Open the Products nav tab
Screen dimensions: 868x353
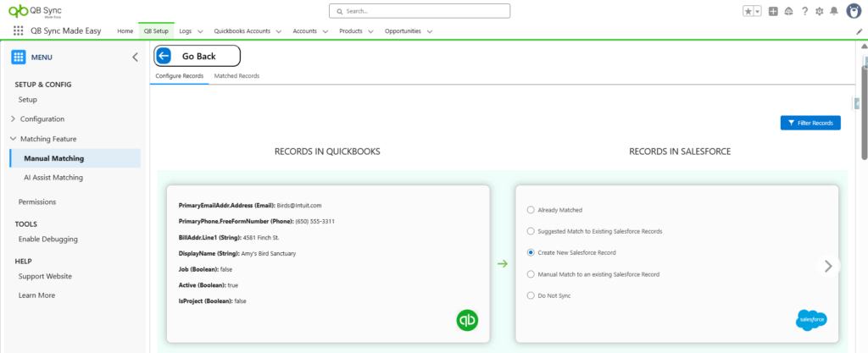tap(351, 31)
